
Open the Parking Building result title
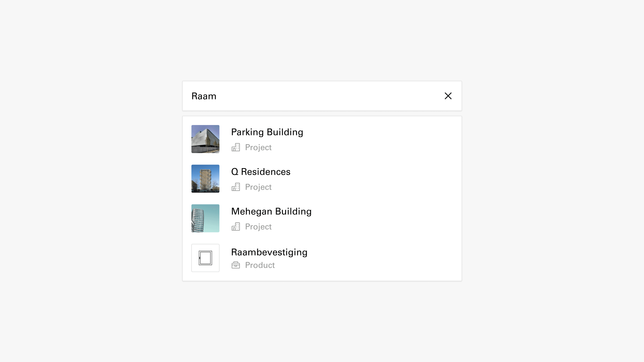click(x=267, y=132)
